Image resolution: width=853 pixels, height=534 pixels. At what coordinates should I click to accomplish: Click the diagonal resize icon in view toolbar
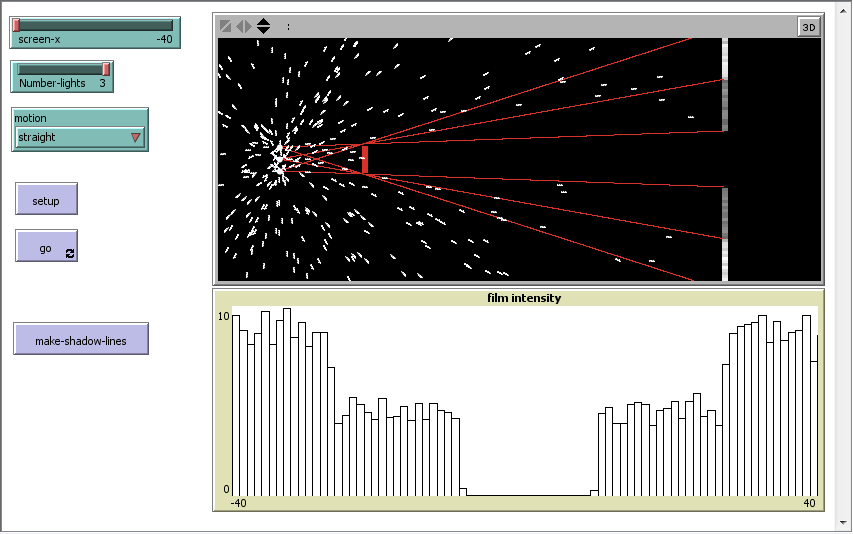225,26
